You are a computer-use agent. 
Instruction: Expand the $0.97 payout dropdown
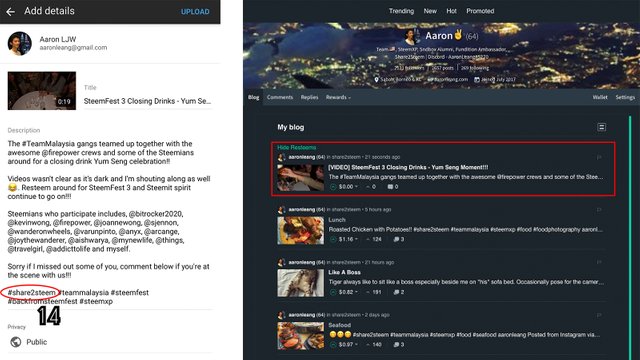pyautogui.click(x=348, y=344)
